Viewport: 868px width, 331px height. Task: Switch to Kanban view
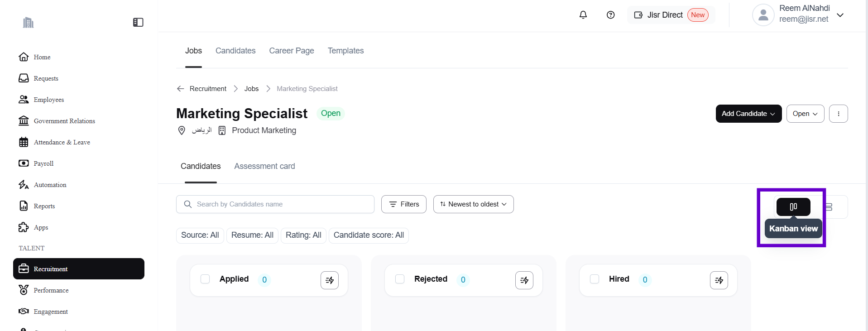[793, 207]
